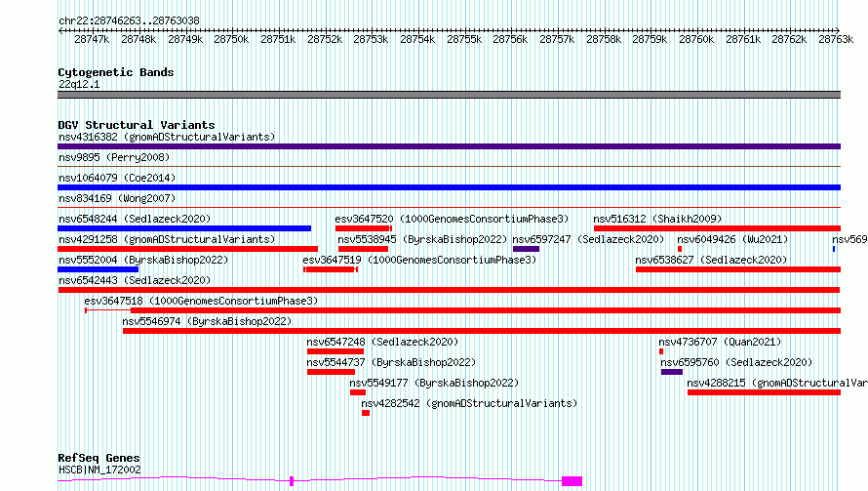Select the nsv516312 red variant bar
The width and height of the screenshot is (868, 491).
click(718, 228)
